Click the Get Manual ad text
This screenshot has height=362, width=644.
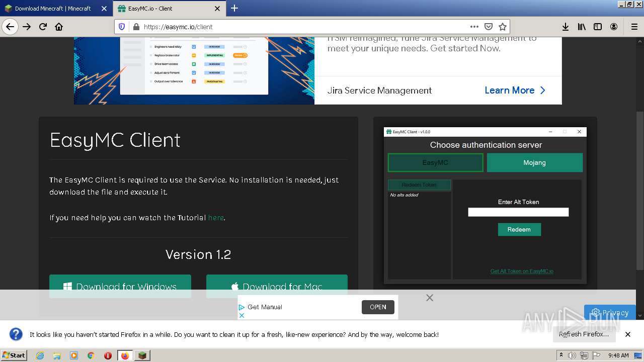pyautogui.click(x=265, y=307)
